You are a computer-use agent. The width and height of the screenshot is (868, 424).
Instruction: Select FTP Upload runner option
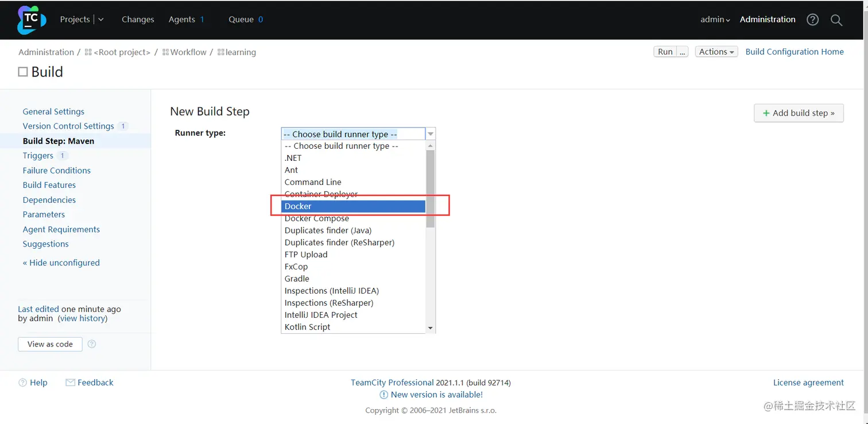pos(354,255)
